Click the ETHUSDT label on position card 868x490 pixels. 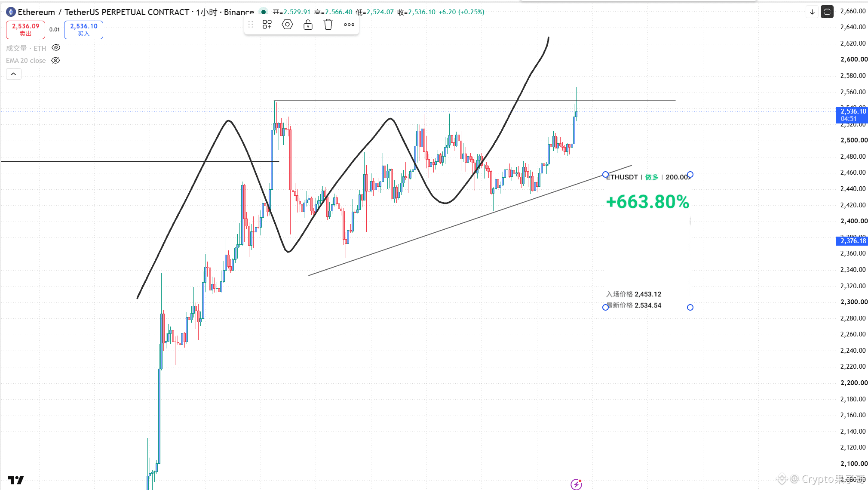point(622,177)
